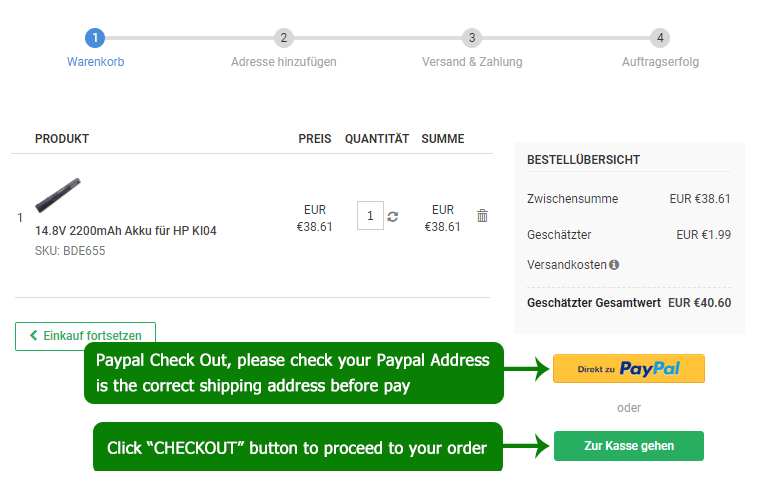The image size is (758, 485).
Task: Click Einkauf fortsetzen button
Action: [x=86, y=336]
